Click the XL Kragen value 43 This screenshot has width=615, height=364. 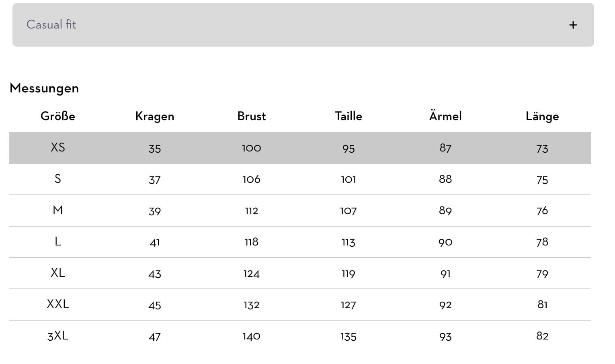pos(155,274)
